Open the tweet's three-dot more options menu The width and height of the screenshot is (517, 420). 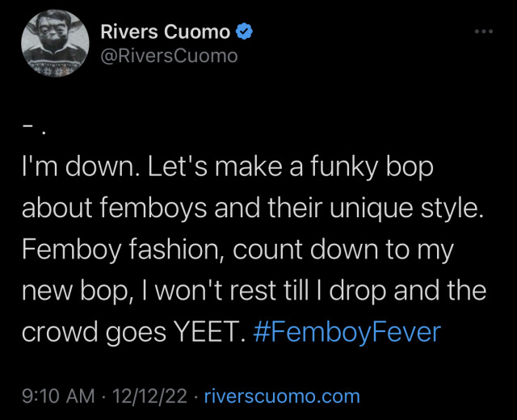482,32
